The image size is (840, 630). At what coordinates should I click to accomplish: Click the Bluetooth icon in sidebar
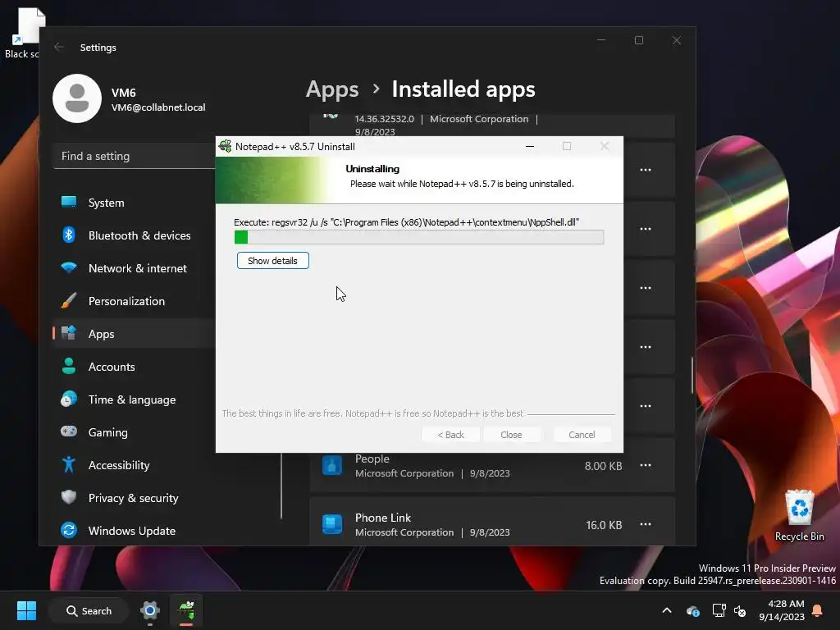69,235
